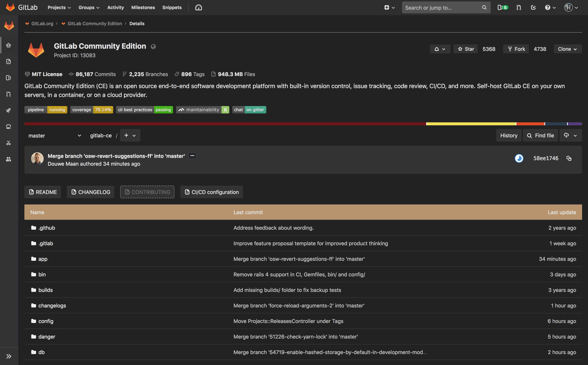Open project overview home icon in sidebar
Viewport: 588px width, 365px height.
(9, 45)
